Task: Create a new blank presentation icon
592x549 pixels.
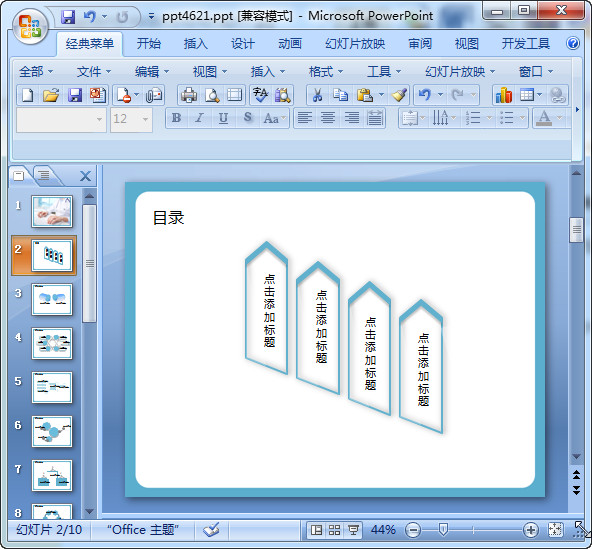Action: pyautogui.click(x=27, y=95)
